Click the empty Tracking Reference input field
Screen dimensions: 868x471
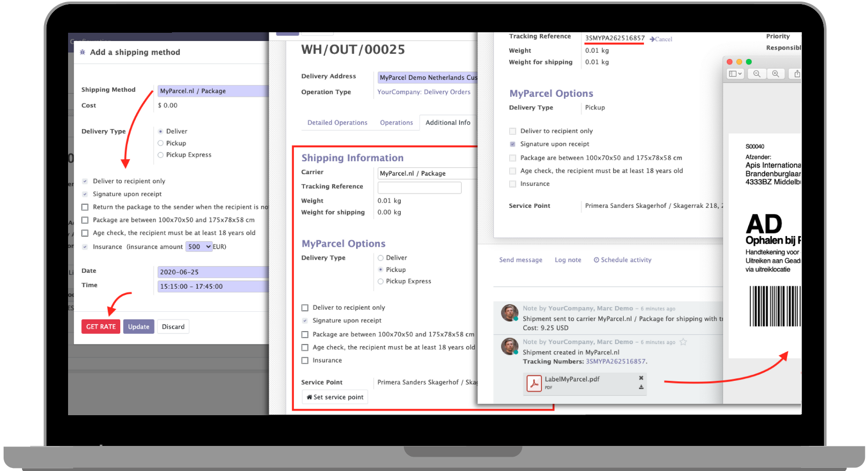pos(420,187)
